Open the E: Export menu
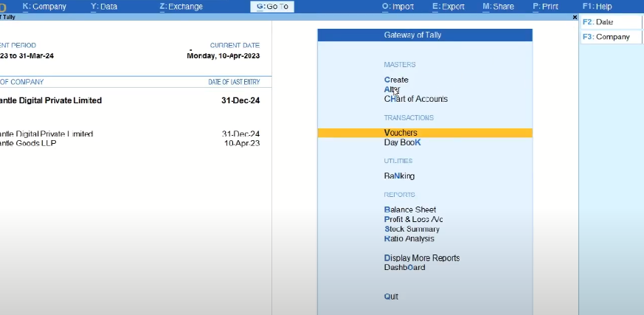644x315 pixels. (449, 7)
